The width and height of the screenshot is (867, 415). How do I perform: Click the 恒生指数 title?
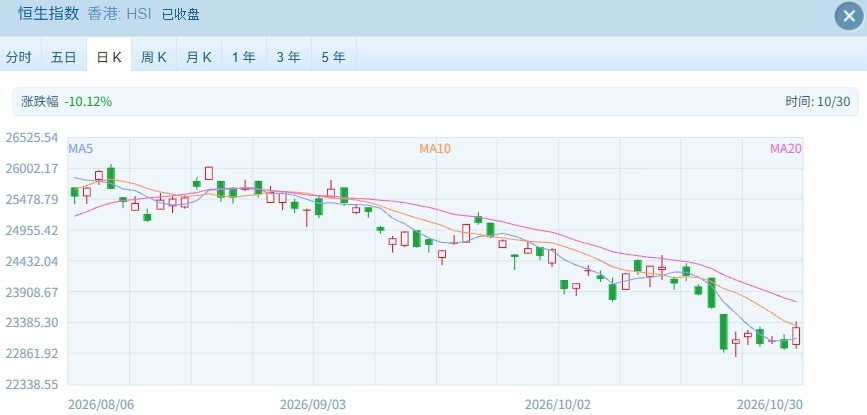pos(49,14)
